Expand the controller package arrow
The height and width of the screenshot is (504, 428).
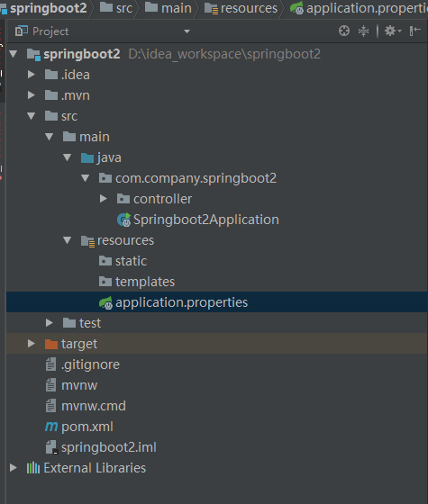104,199
